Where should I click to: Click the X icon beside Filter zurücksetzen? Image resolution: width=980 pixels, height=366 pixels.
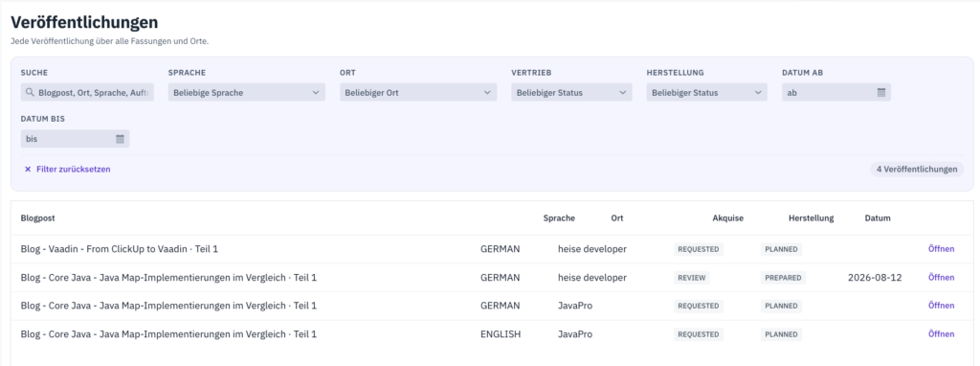tap(28, 169)
